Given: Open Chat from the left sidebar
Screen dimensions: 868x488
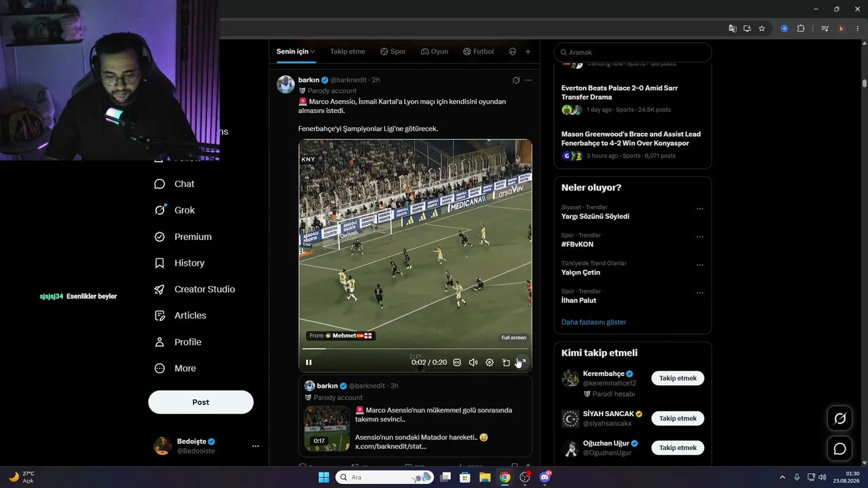Looking at the screenshot, I should (x=174, y=184).
